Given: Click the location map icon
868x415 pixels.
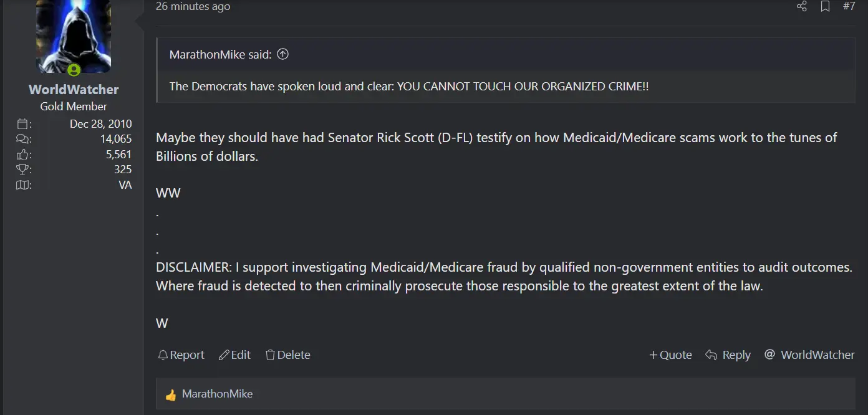Looking at the screenshot, I should coord(23,185).
